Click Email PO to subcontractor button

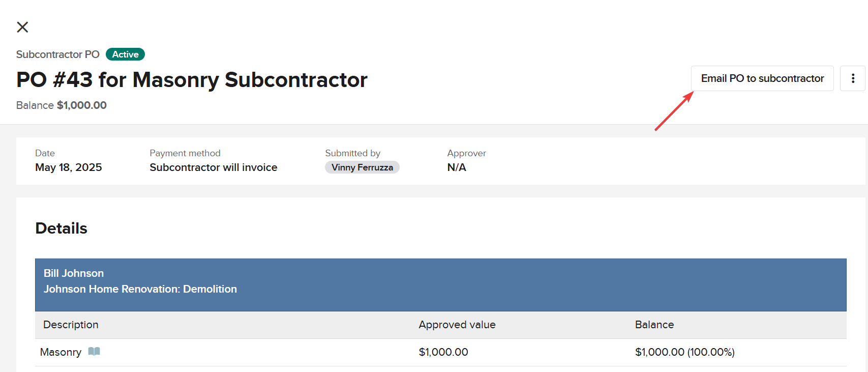pyautogui.click(x=762, y=78)
